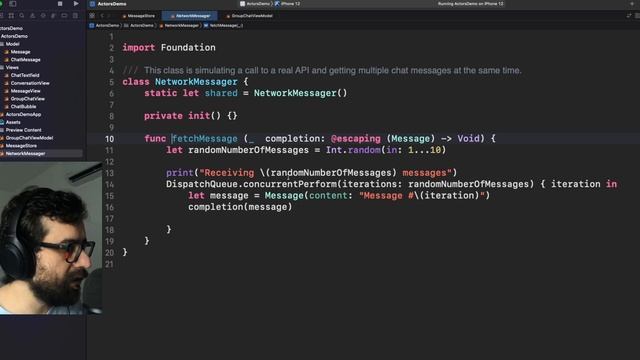Image resolution: width=640 pixels, height=360 pixels.
Task: Switch to the GroupChatViewModel tab
Action: click(249, 16)
